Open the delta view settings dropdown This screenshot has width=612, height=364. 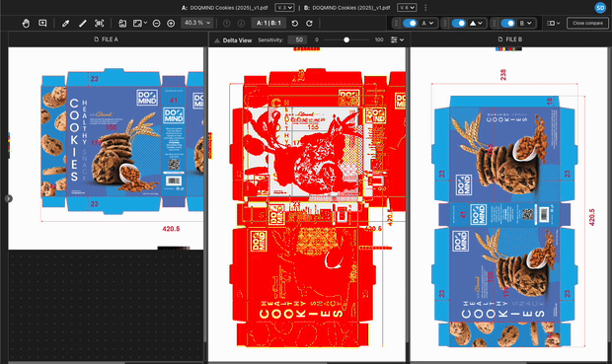pos(398,39)
